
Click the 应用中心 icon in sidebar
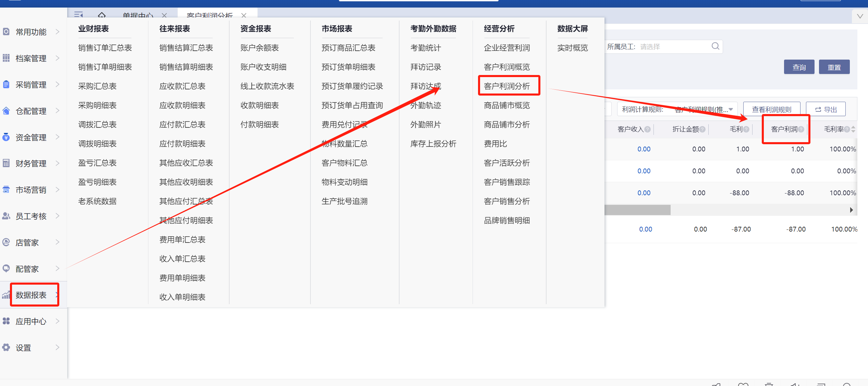point(6,321)
